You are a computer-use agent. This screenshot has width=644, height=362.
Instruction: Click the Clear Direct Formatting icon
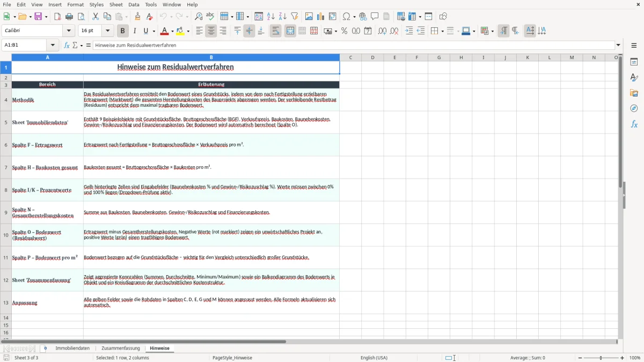click(x=150, y=17)
